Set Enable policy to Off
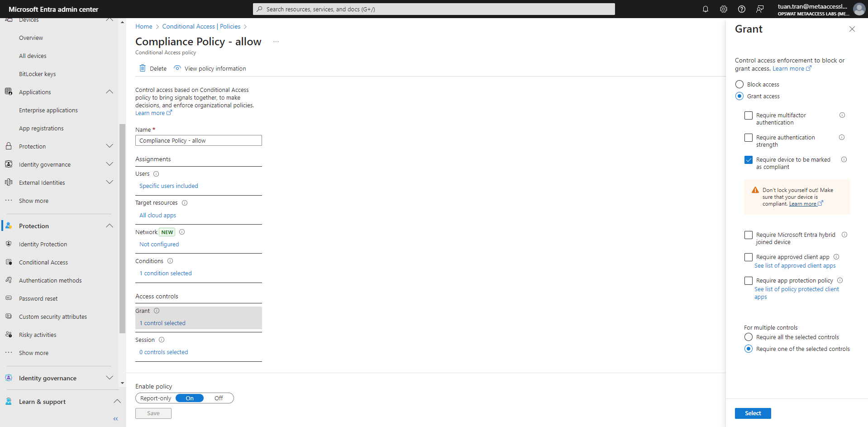Screen dimensions: 868x427 [x=219, y=398]
